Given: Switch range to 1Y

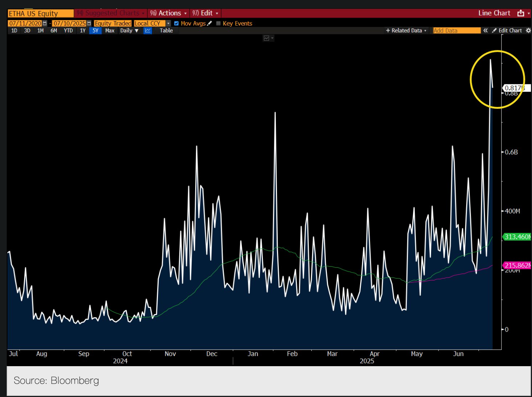Looking at the screenshot, I should pyautogui.click(x=83, y=30).
